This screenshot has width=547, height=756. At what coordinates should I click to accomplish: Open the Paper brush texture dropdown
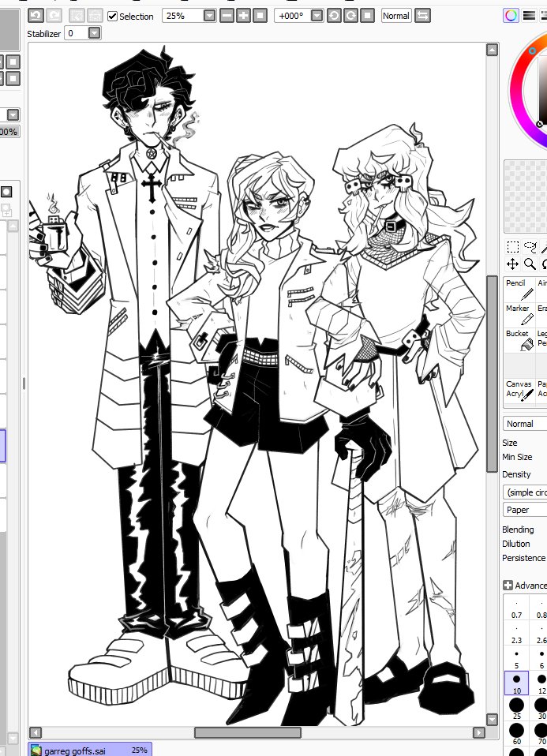coord(525,510)
